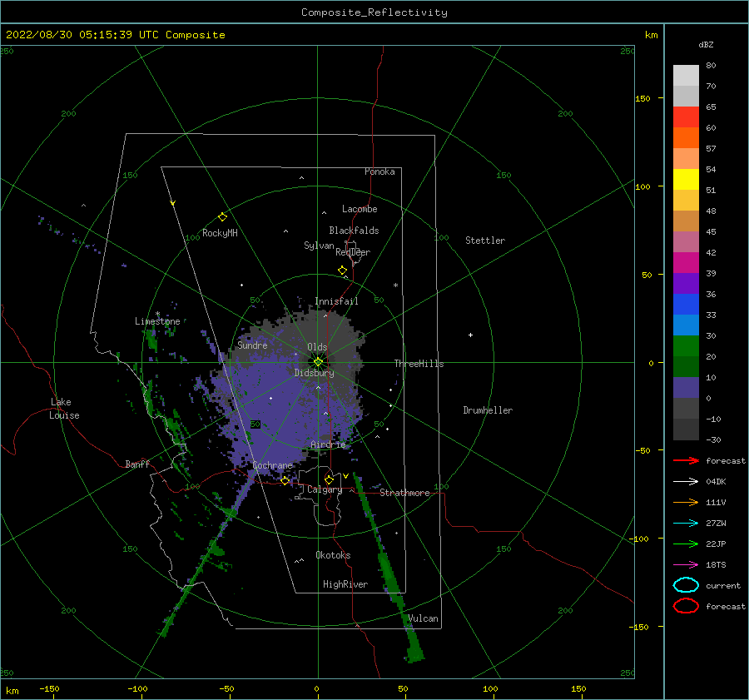Image resolution: width=749 pixels, height=700 pixels.
Task: Click the Composite_Reflectivity title
Action: [x=374, y=12]
